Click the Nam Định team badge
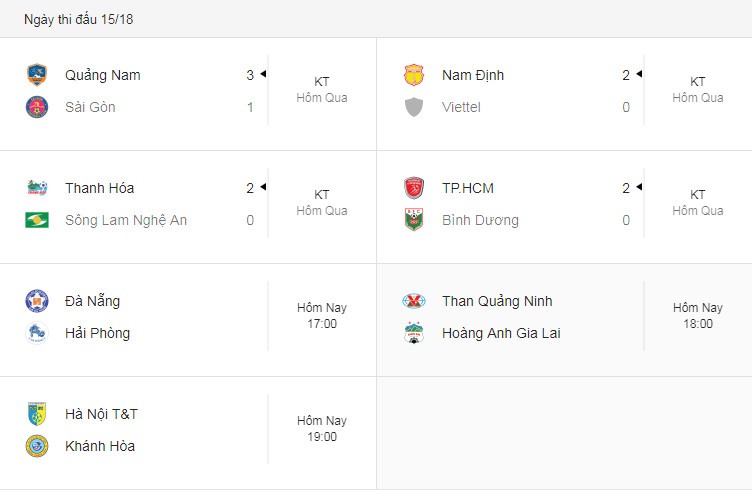The width and height of the screenshot is (752, 490). pyautogui.click(x=414, y=75)
